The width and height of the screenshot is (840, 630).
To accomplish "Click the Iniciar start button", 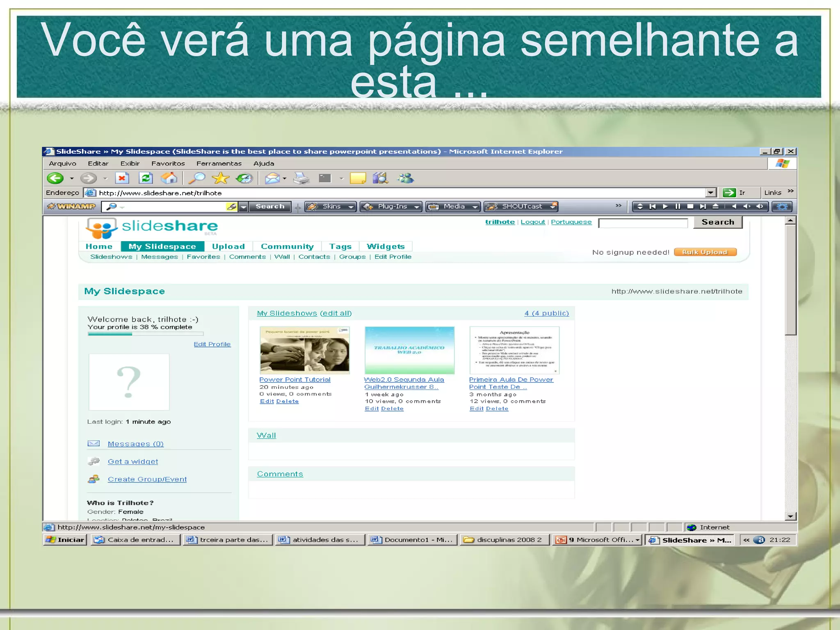I will [x=65, y=540].
